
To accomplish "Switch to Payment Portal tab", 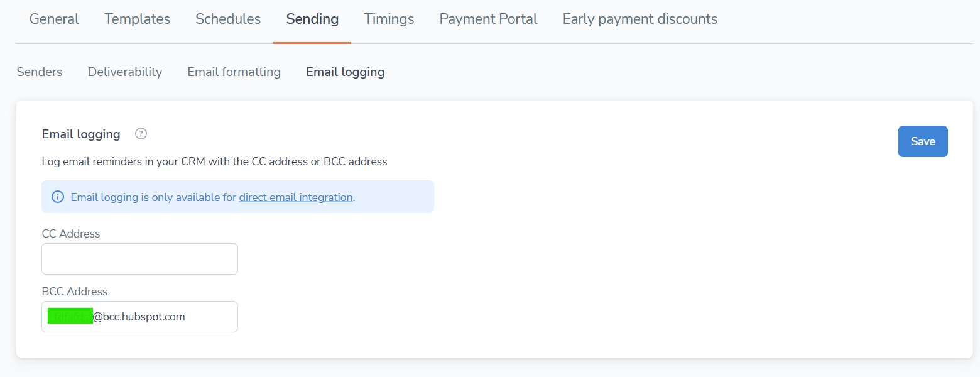I will click(x=488, y=19).
